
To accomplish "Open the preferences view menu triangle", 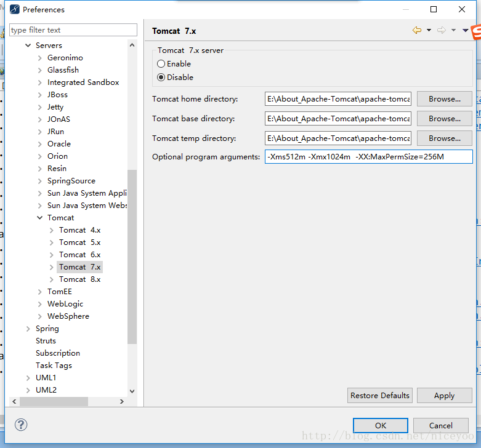I will point(465,30).
